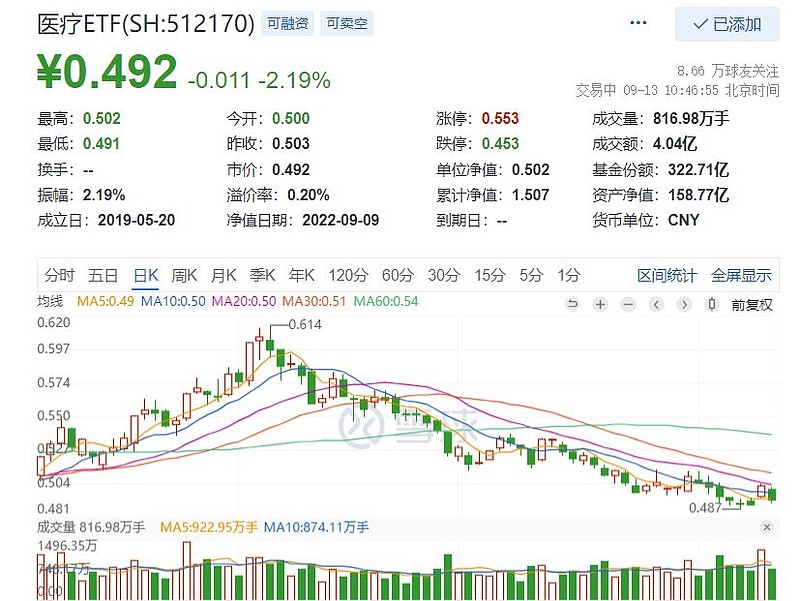
Task: Zoom out on the chart
Action: click(627, 305)
